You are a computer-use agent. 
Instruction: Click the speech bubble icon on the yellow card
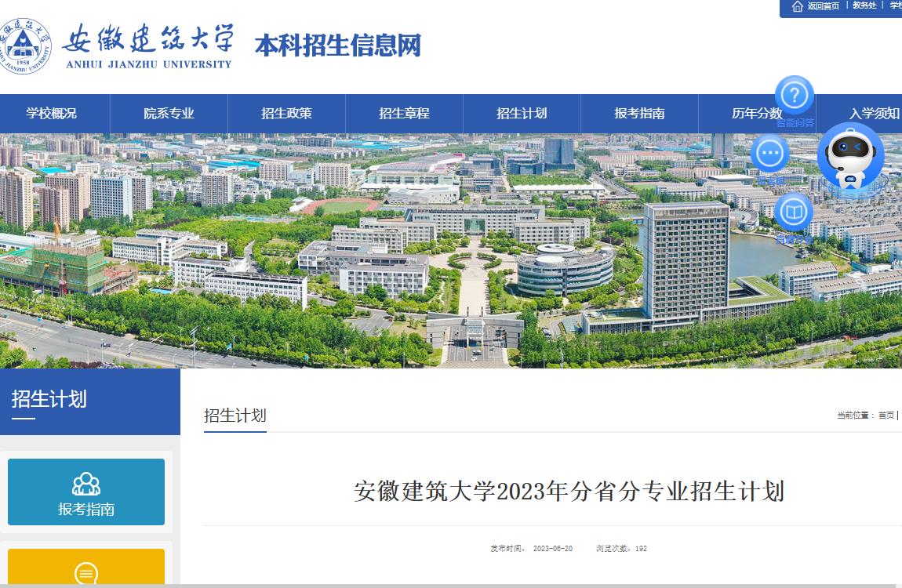tap(86, 573)
